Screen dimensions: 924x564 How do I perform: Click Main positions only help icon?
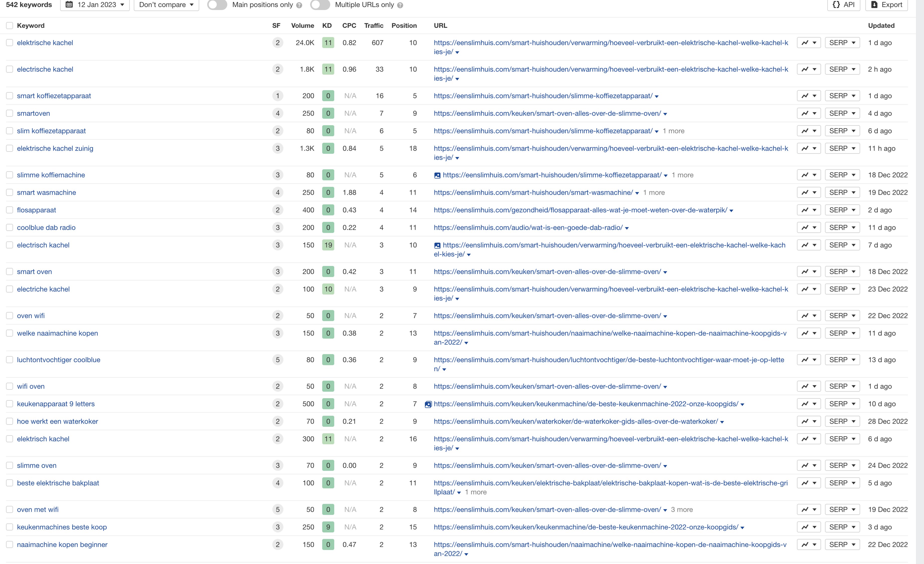click(299, 5)
